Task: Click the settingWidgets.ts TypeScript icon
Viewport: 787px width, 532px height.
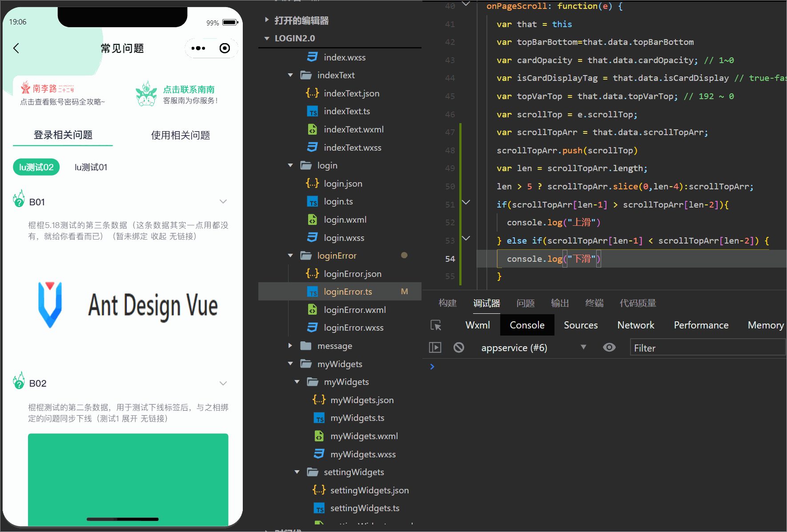Action: point(319,508)
